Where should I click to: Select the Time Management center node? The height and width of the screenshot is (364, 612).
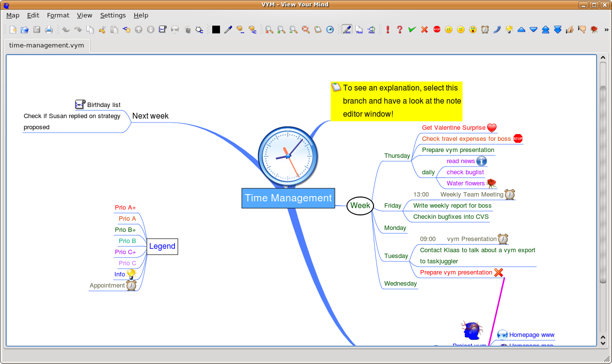288,198
